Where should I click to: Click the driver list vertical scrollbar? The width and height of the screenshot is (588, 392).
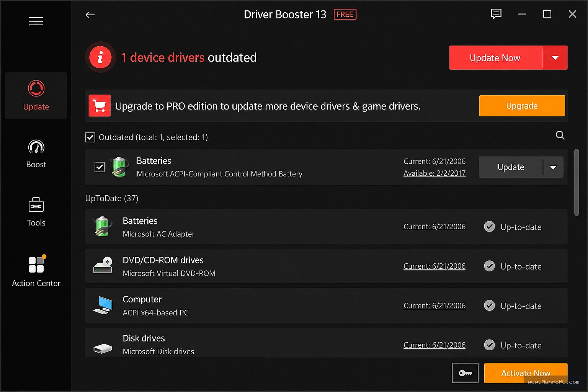[577, 183]
